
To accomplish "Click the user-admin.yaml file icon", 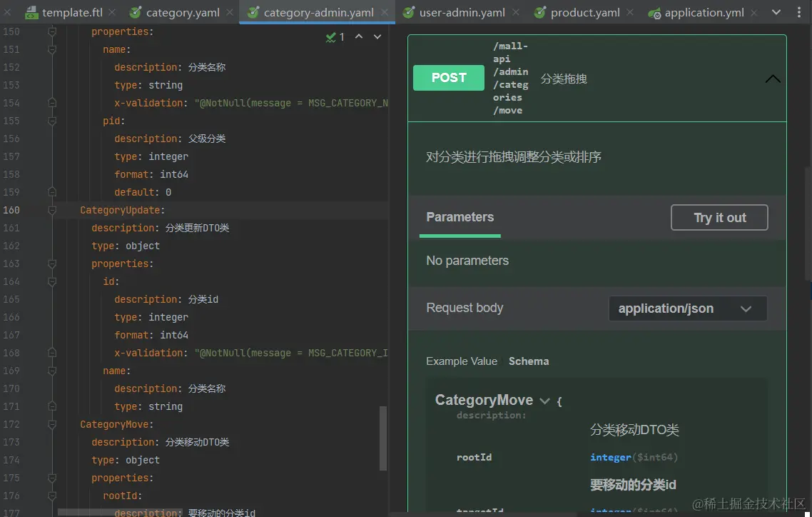I will [409, 12].
